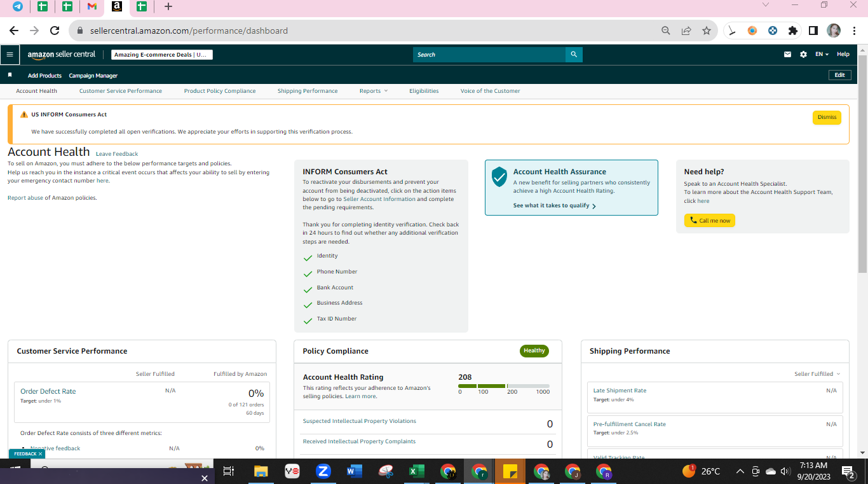This screenshot has width=868, height=484.
Task: Open the Chrome three-dot menu
Action: [854, 31]
